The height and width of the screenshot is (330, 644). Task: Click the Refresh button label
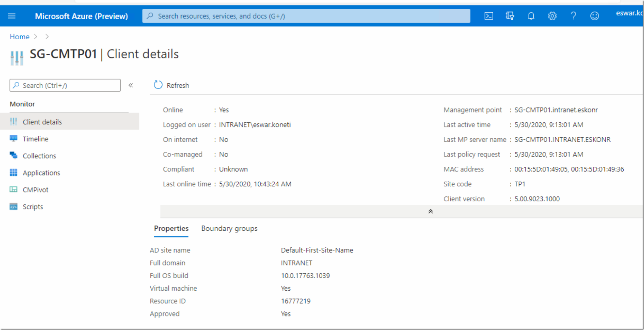178,85
